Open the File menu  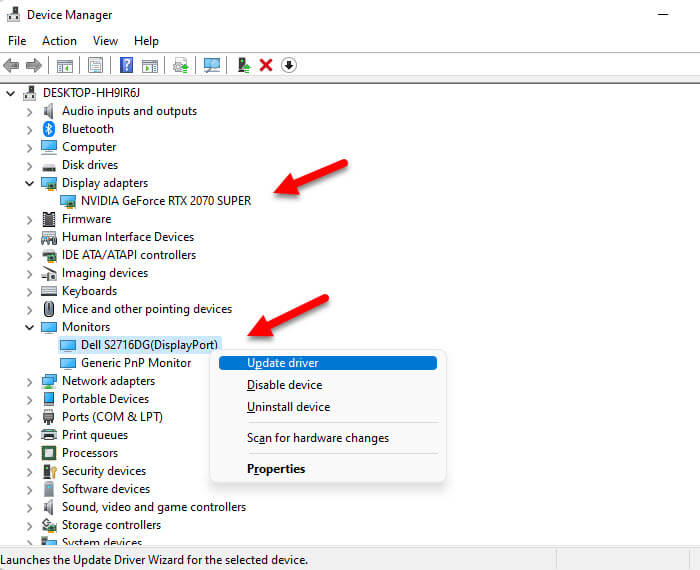pos(17,41)
